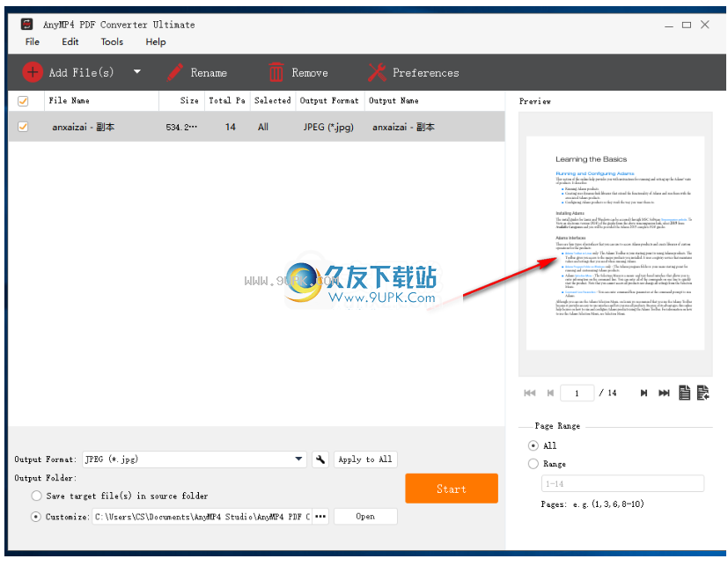This screenshot has width=728, height=566.
Task: Open the Tools menu
Action: (112, 41)
